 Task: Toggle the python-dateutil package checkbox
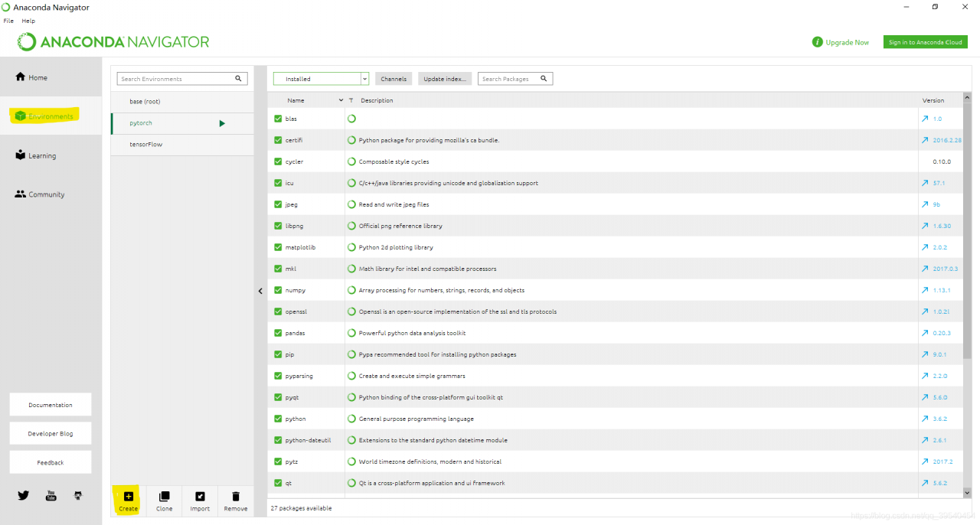coord(278,440)
